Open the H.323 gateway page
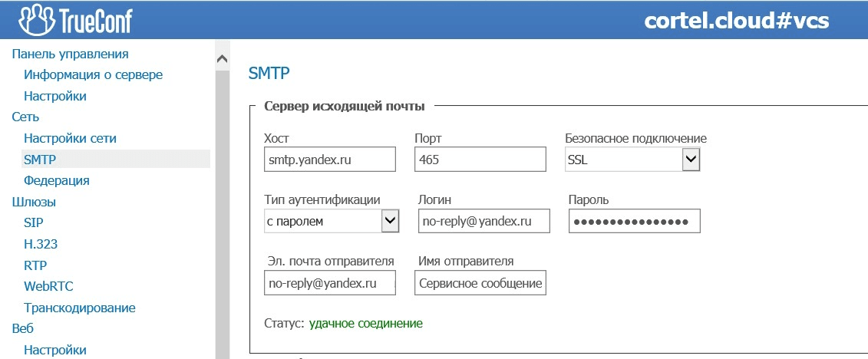The height and width of the screenshot is (359, 868). tap(41, 245)
